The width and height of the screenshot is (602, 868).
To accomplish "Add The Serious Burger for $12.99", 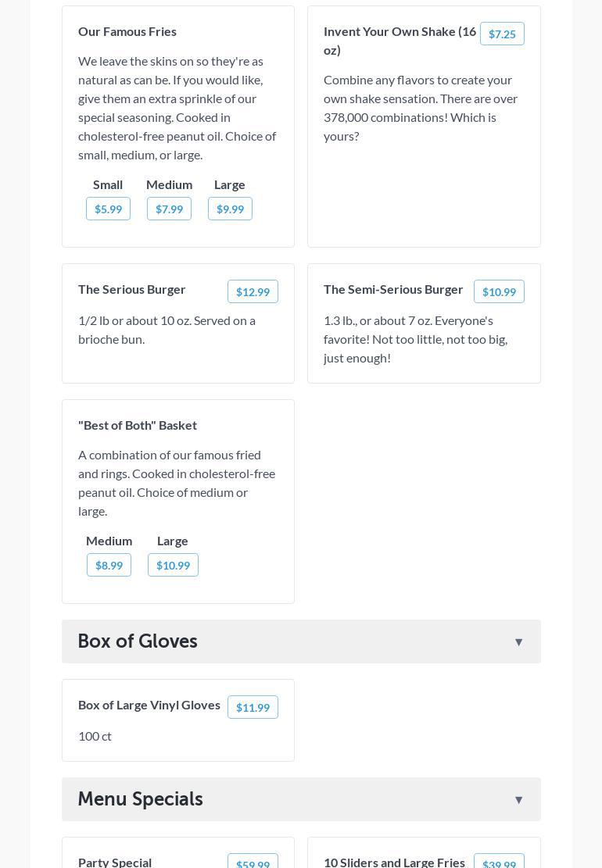I will pos(253,291).
